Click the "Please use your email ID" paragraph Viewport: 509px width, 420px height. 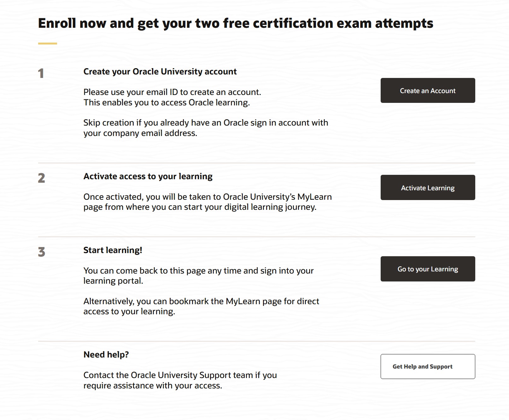pyautogui.click(x=172, y=97)
